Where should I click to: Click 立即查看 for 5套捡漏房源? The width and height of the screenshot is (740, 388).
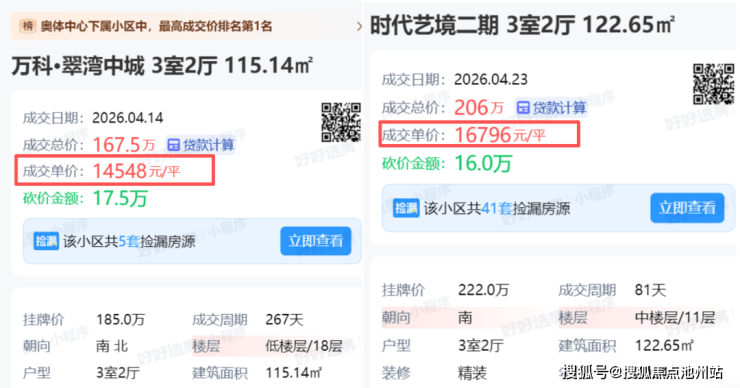coord(316,241)
